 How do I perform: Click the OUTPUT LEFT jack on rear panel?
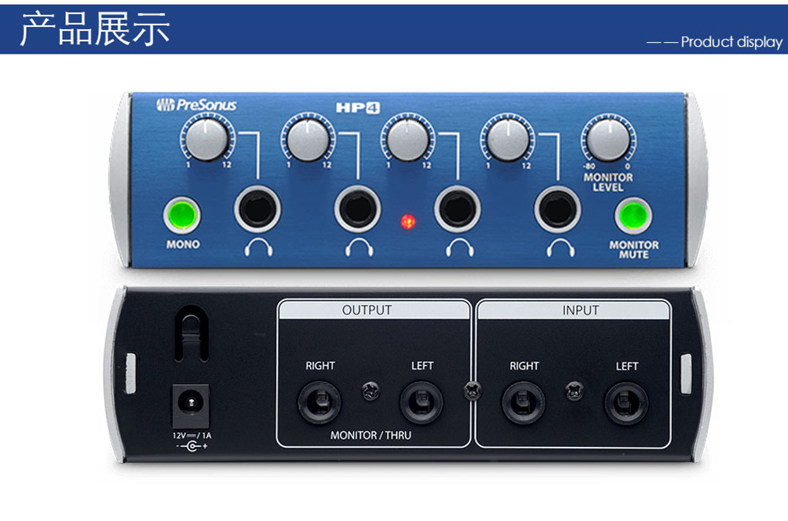click(421, 402)
